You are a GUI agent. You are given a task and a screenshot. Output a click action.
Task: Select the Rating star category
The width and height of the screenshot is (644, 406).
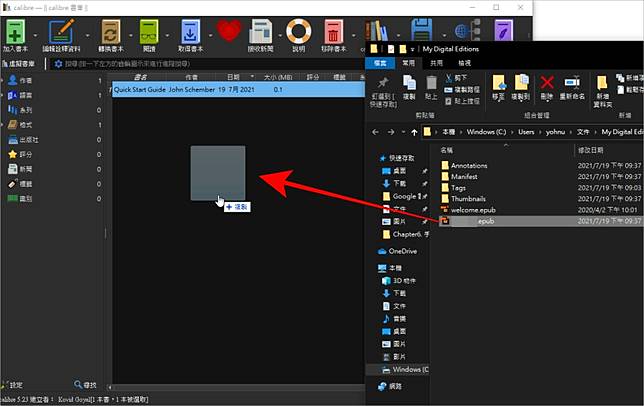[x=19, y=154]
